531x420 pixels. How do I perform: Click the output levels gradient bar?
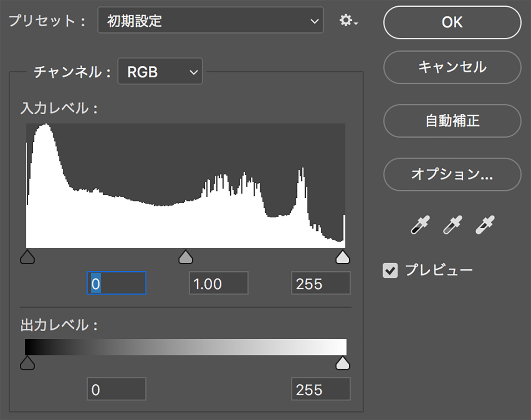click(186, 347)
